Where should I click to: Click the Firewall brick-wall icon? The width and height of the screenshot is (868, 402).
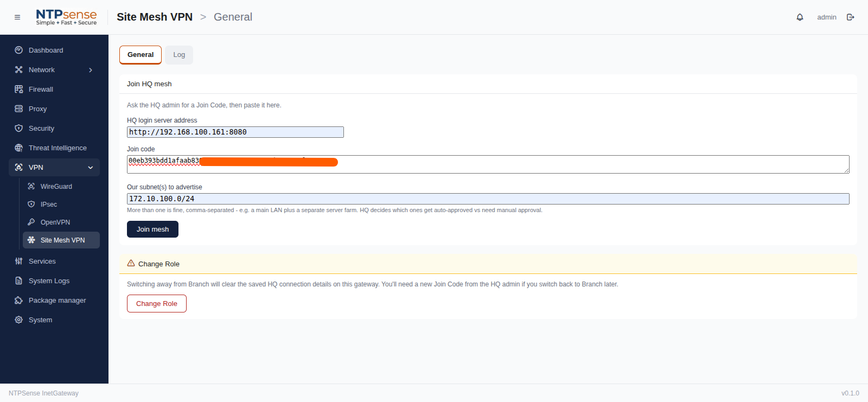19,89
